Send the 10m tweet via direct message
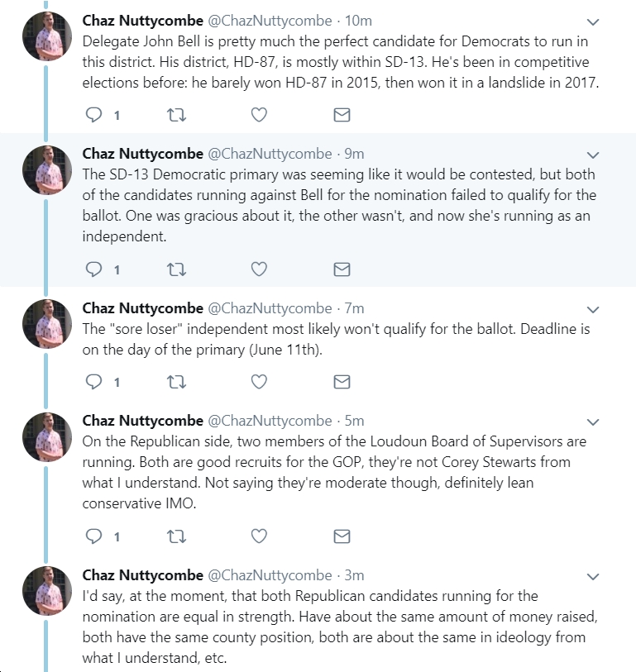The image size is (636, 672). 342,115
